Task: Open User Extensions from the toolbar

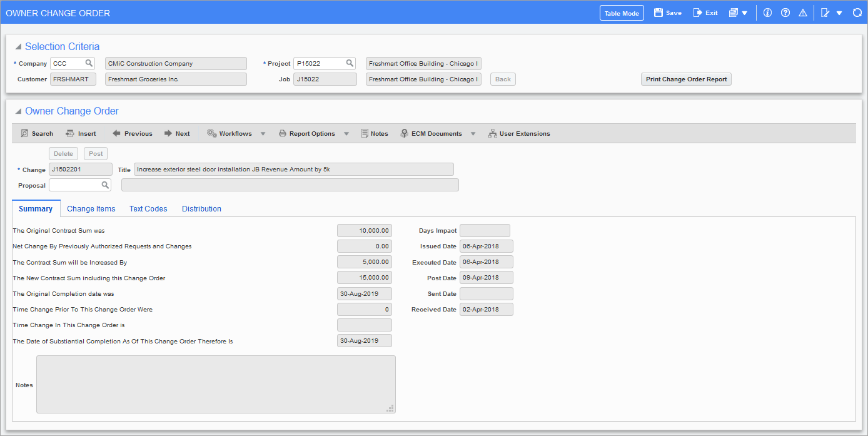Action: [x=518, y=133]
